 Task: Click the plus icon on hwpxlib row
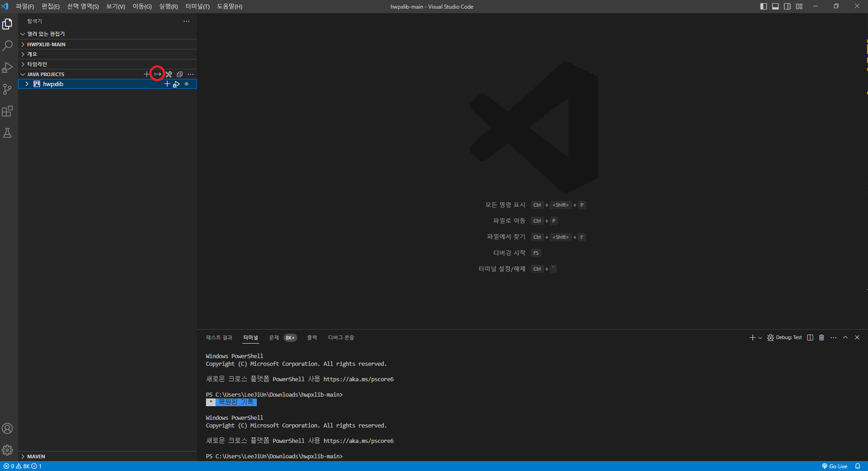click(x=167, y=84)
